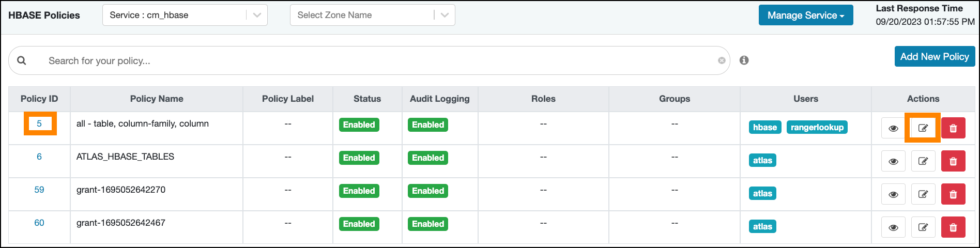The height and width of the screenshot is (248, 980).
Task: Open policy ID 59 link
Action: click(39, 190)
